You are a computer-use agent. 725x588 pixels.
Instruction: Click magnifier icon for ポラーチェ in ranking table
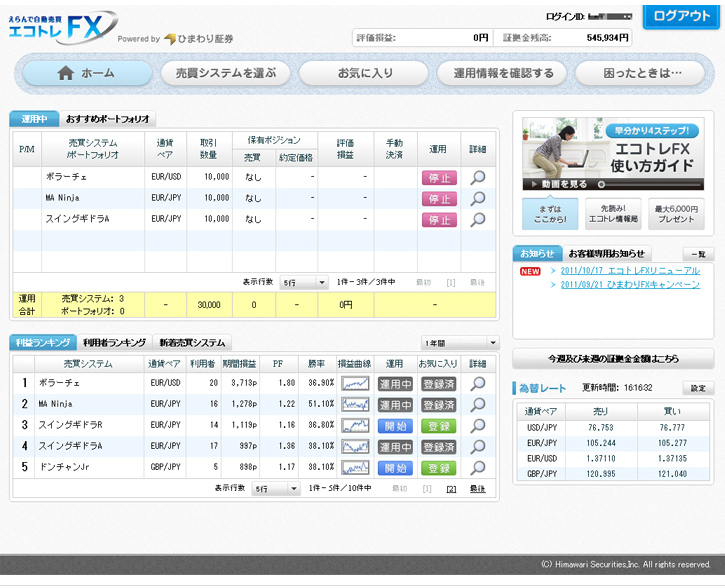(477, 383)
